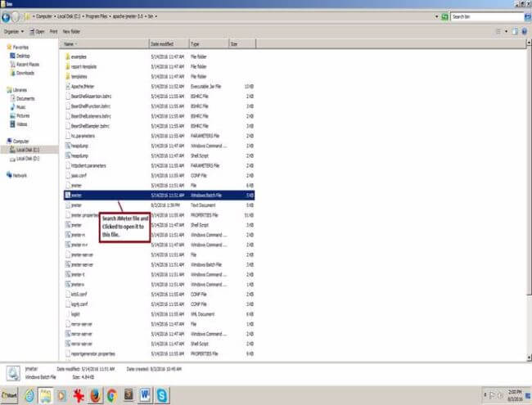Click the Forward navigation arrow button
Image resolution: width=532 pixels, height=405 pixels.
(15, 16)
